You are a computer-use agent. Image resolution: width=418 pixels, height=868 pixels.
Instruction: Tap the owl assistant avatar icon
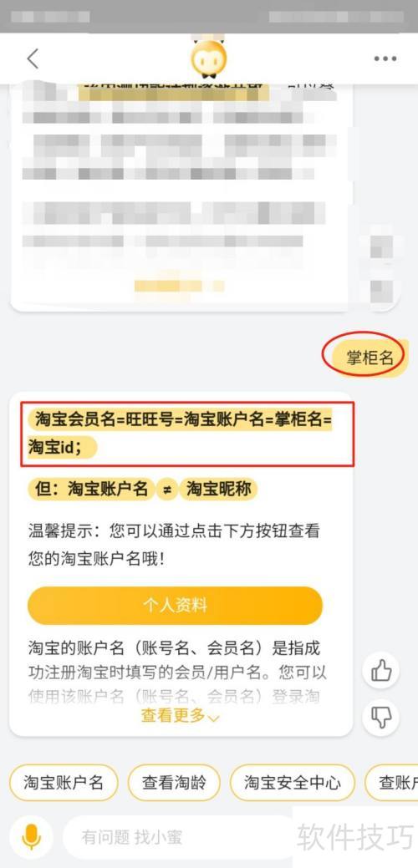point(209,58)
